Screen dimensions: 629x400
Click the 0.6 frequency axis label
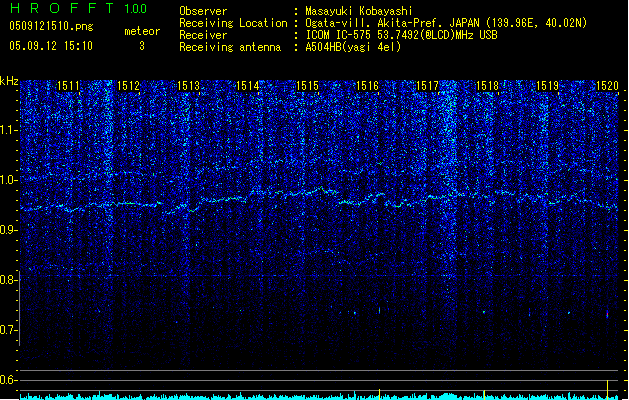[x=9, y=380]
